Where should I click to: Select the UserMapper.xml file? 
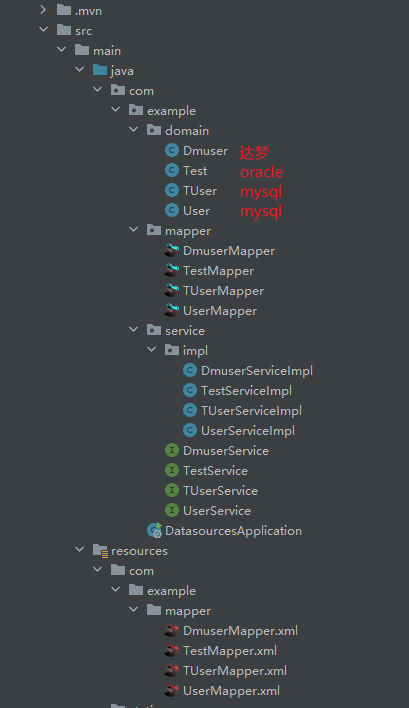pyautogui.click(x=231, y=690)
